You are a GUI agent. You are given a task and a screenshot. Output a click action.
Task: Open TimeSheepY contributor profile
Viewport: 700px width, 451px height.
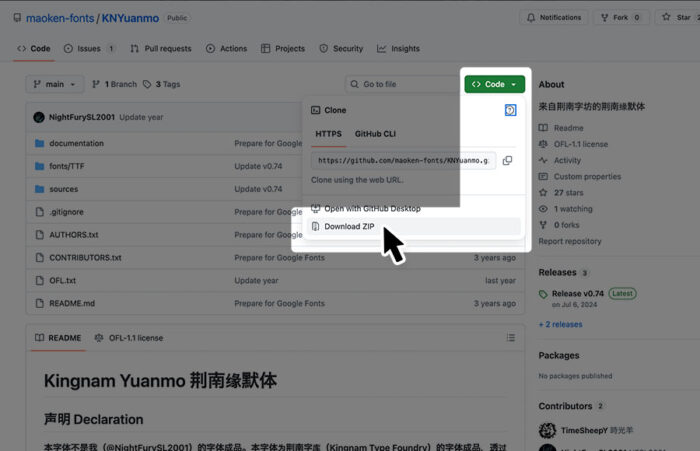click(x=584, y=430)
